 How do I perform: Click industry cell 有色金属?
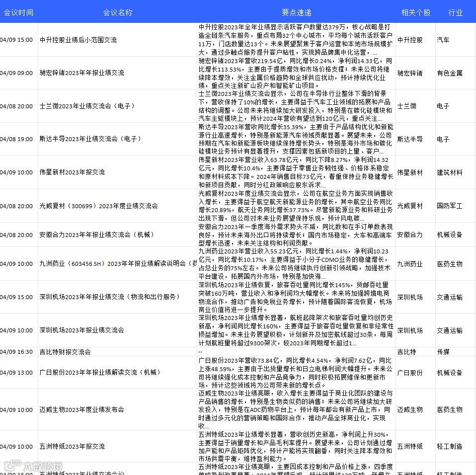coord(450,73)
